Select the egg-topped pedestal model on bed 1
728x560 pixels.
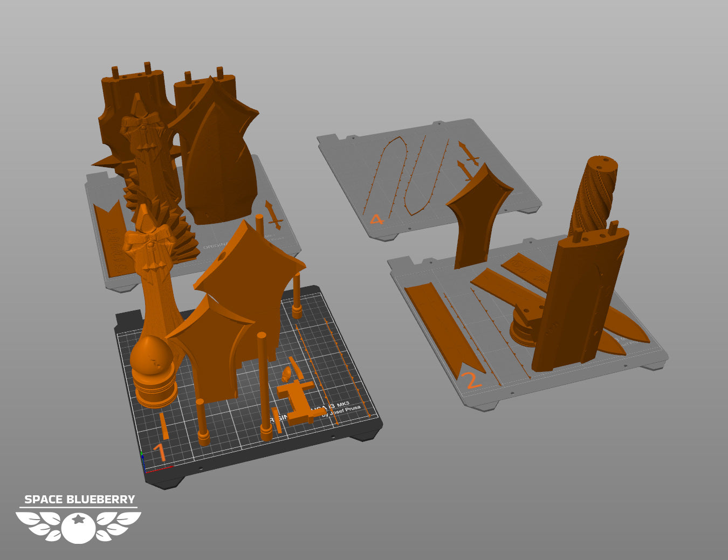153,372
